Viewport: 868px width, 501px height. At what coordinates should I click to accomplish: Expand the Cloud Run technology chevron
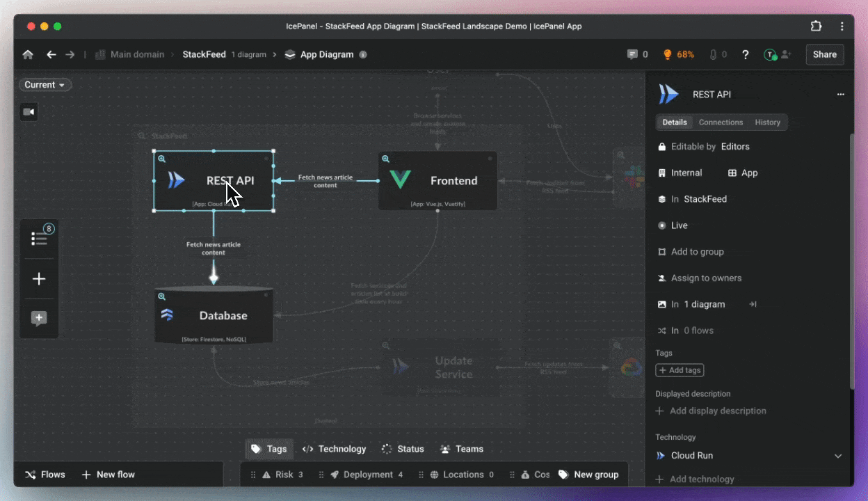click(838, 456)
